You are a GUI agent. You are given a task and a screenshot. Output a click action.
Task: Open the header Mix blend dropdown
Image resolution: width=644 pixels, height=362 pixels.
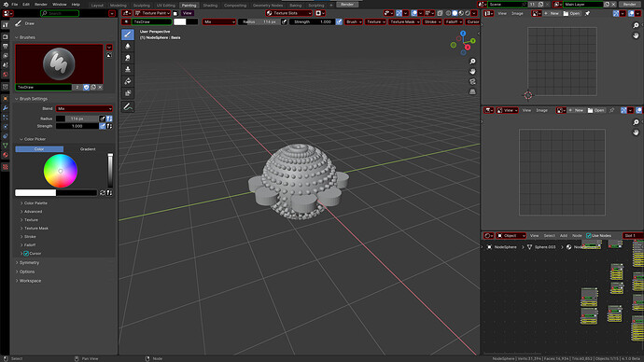click(x=219, y=21)
